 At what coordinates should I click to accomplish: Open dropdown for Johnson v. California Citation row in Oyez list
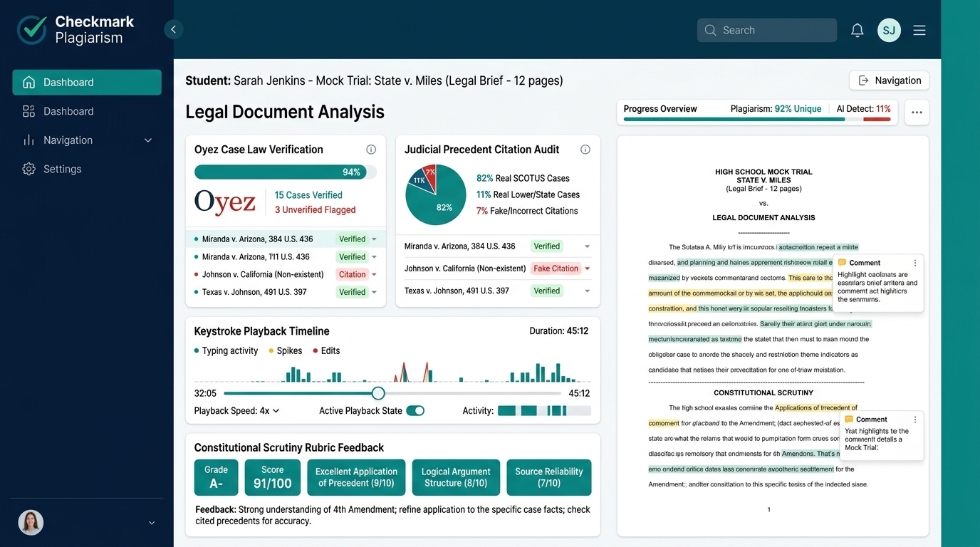tap(375, 274)
